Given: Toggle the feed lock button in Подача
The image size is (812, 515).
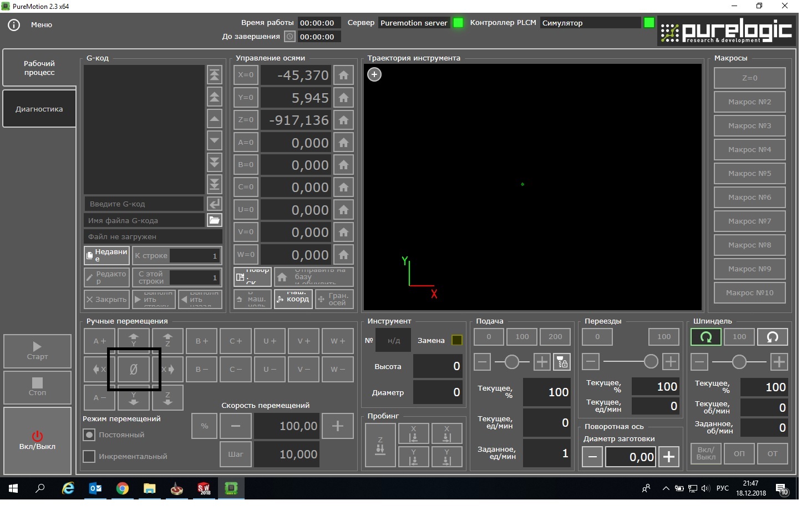Looking at the screenshot, I should pyautogui.click(x=562, y=362).
